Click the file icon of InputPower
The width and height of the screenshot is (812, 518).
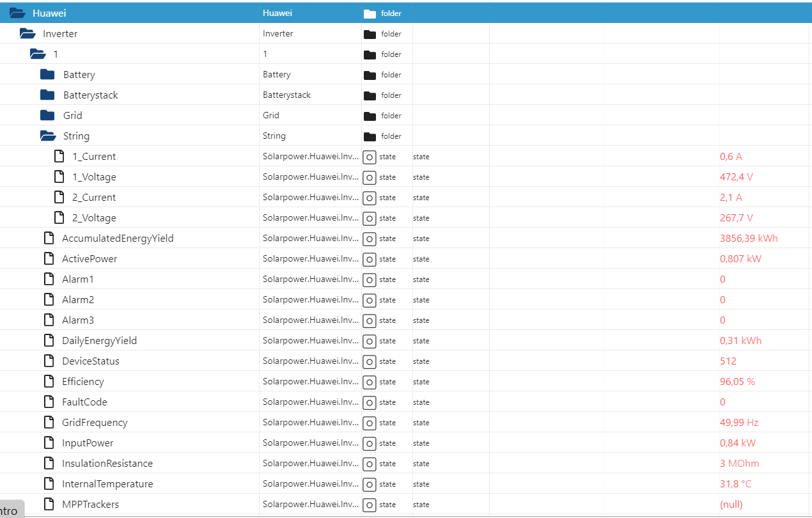click(x=49, y=443)
